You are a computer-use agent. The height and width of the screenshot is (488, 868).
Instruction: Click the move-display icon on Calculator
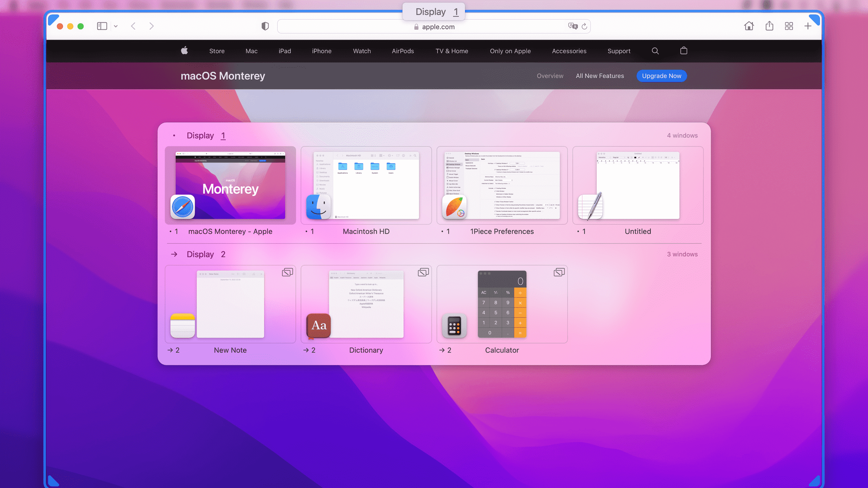[559, 272]
